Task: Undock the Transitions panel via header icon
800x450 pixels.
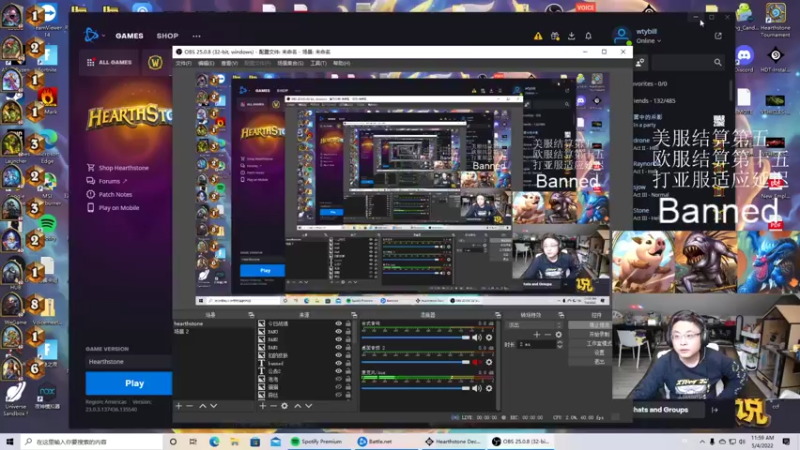Action: 561,315
